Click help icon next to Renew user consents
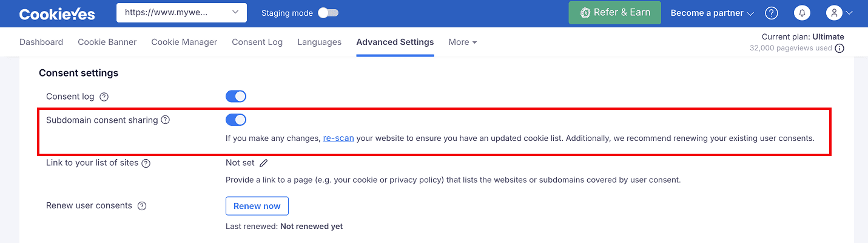This screenshot has height=243, width=868. point(142,206)
